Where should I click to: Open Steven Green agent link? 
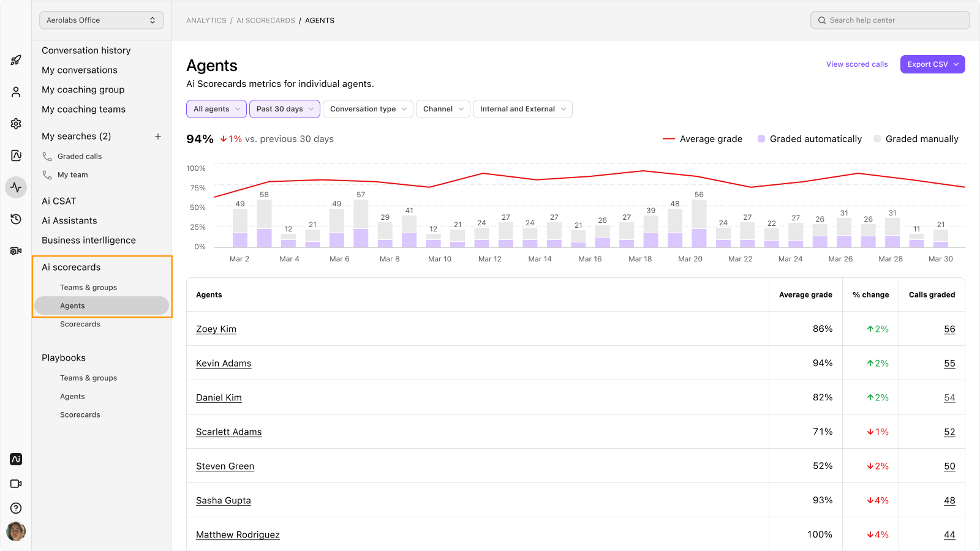225,467
